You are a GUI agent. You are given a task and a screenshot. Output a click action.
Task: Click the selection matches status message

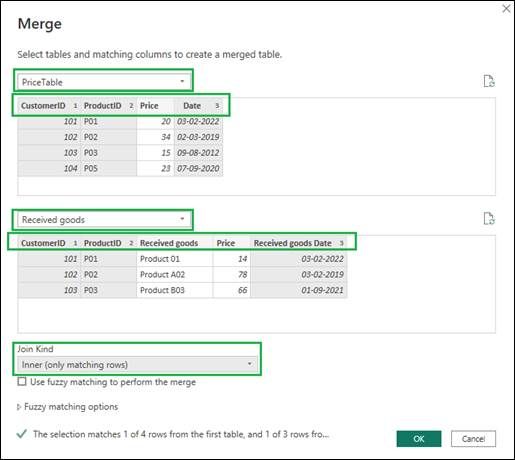pyautogui.click(x=181, y=434)
